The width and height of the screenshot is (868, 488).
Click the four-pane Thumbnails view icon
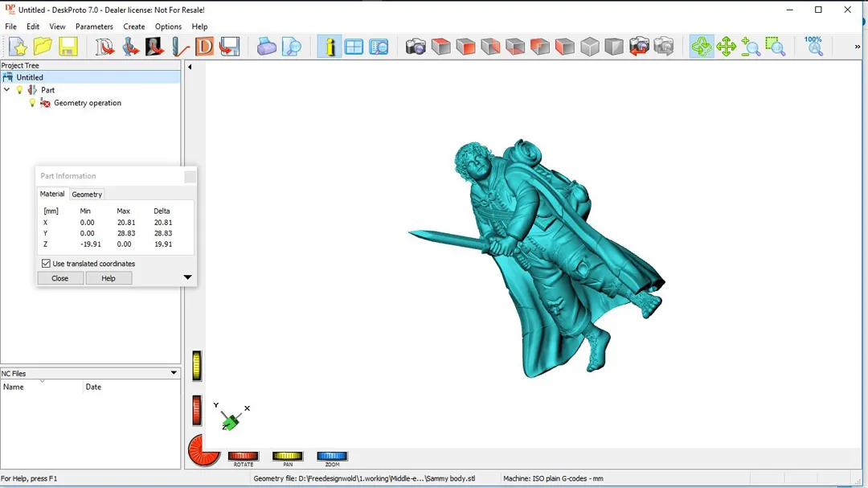click(354, 47)
